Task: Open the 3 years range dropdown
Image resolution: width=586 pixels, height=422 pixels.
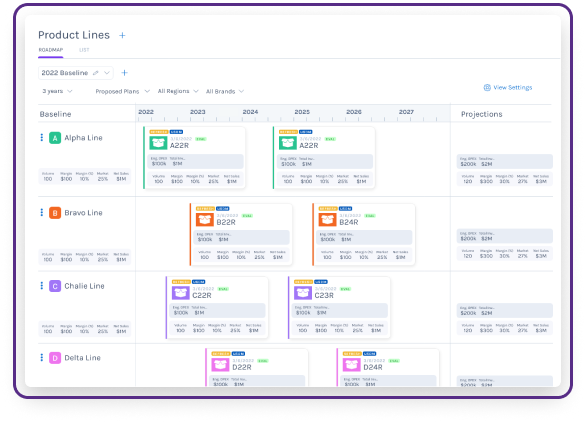Action: coord(57,91)
